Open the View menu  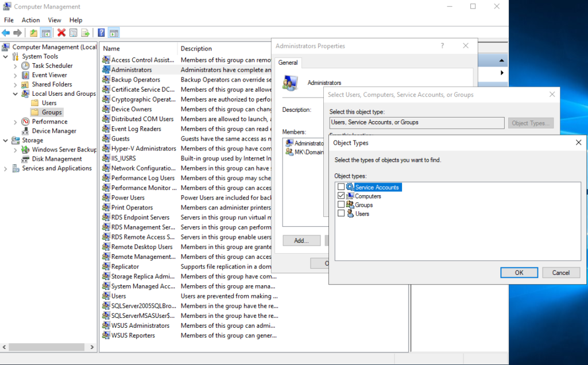click(x=55, y=20)
